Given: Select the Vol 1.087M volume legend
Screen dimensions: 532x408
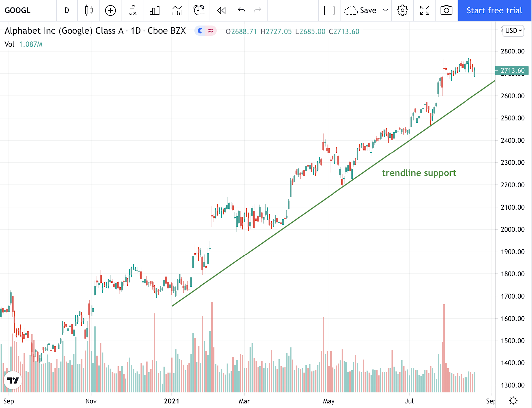Looking at the screenshot, I should click(x=23, y=44).
